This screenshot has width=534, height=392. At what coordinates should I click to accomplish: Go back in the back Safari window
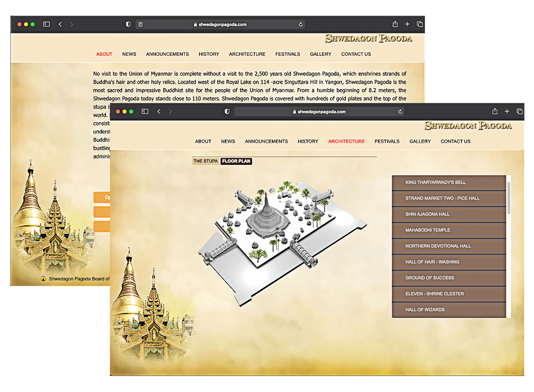[60, 24]
